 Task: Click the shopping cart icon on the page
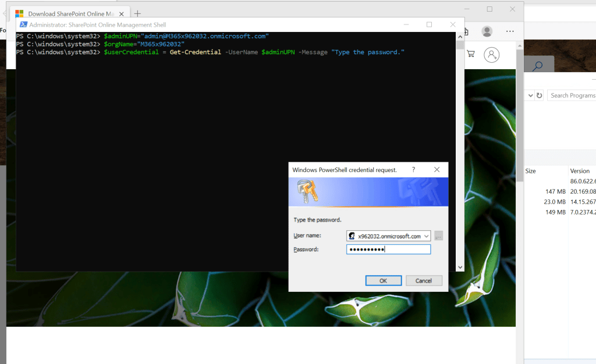point(471,54)
